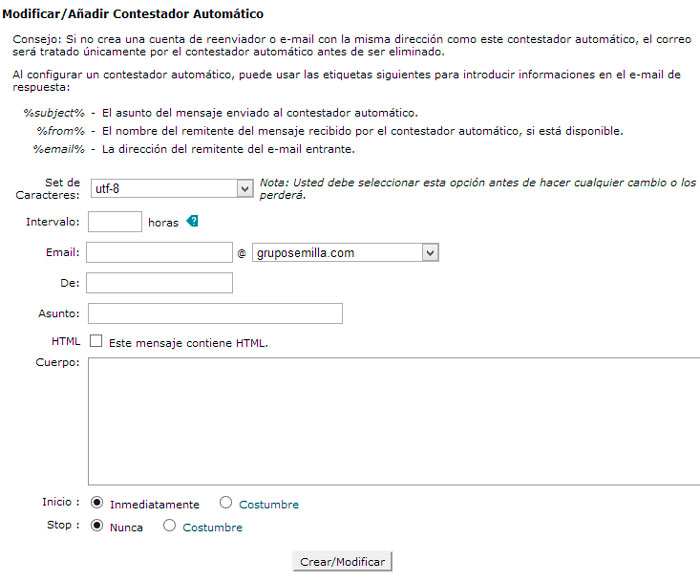Expand the gruposemilla.com domain dropdown

[x=430, y=253]
